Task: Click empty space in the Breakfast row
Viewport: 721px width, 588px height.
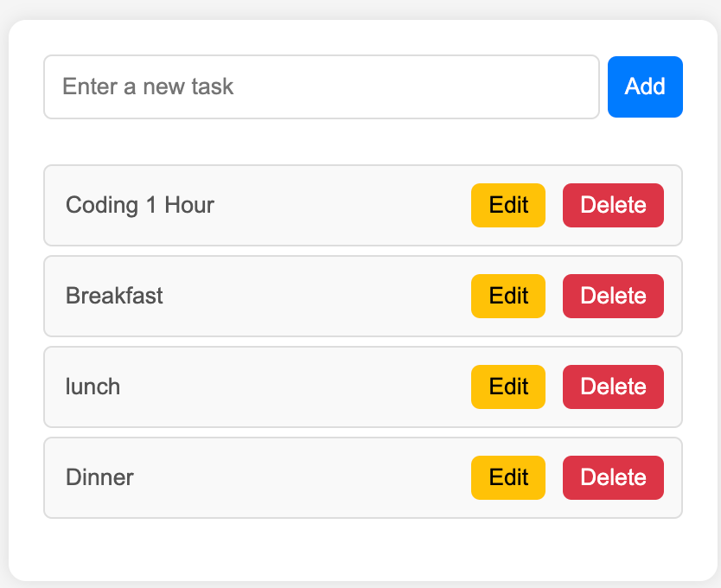Action: (317, 296)
